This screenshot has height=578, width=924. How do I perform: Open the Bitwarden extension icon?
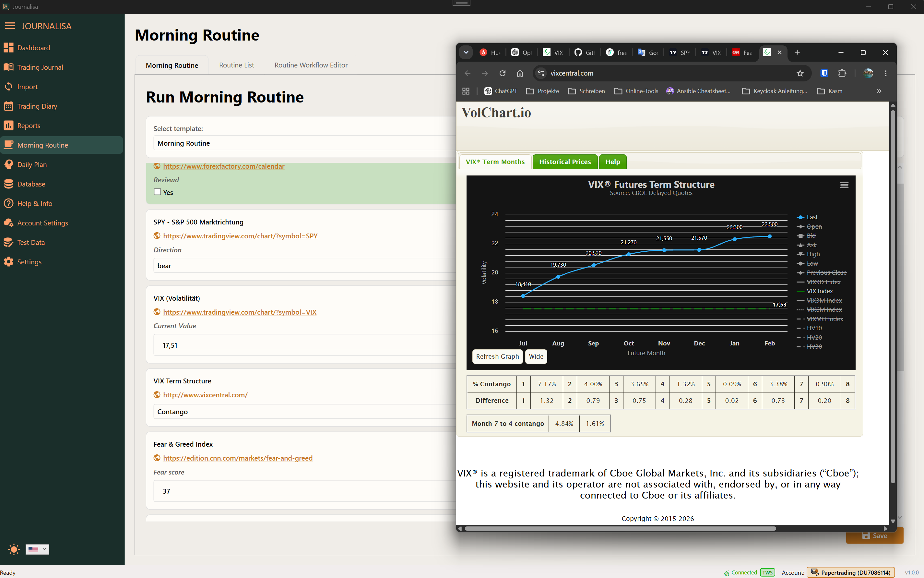coord(824,73)
